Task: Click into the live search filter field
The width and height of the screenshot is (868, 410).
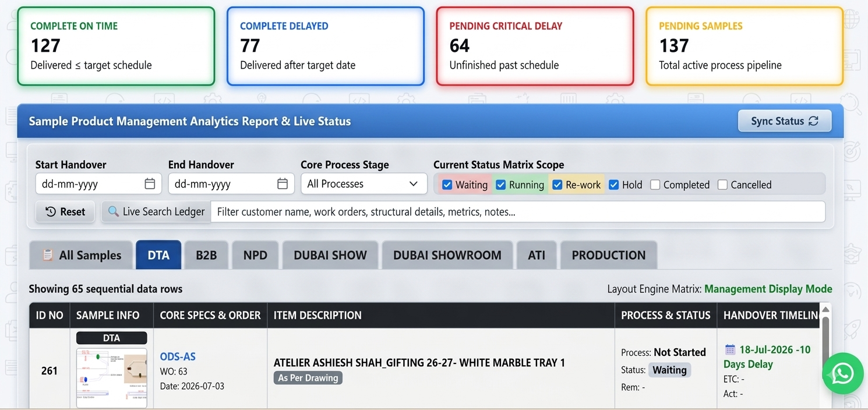Action: pyautogui.click(x=518, y=211)
